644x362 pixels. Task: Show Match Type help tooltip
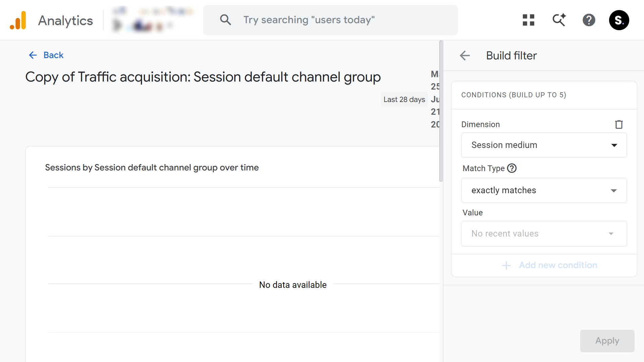[512, 168]
